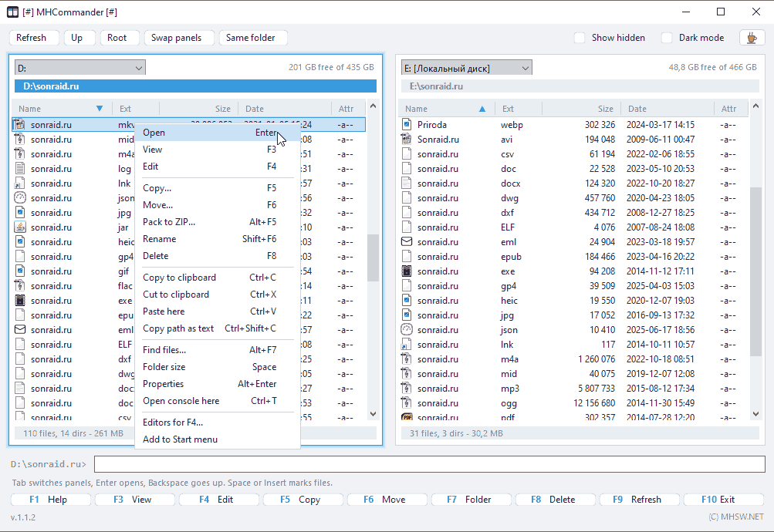Screen dimensions: 774x532
Task: Click the video icon of Sonraid.ru avi file
Action: [x=406, y=140]
